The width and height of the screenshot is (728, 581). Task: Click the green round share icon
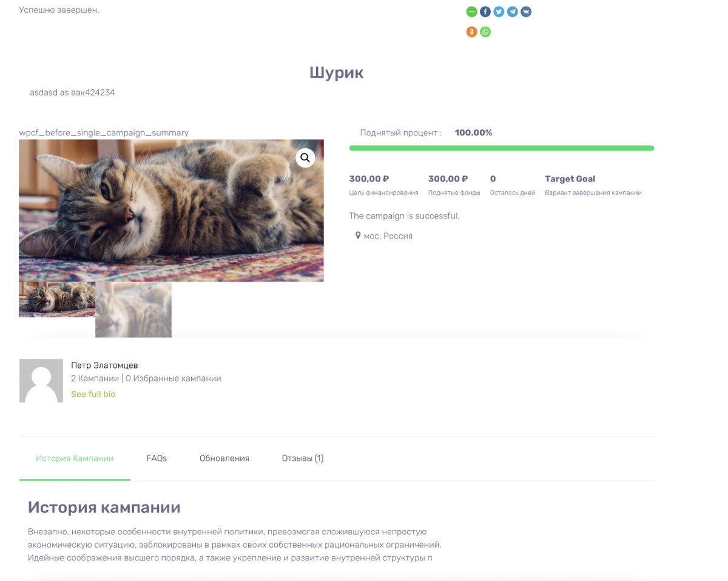pyautogui.click(x=471, y=12)
